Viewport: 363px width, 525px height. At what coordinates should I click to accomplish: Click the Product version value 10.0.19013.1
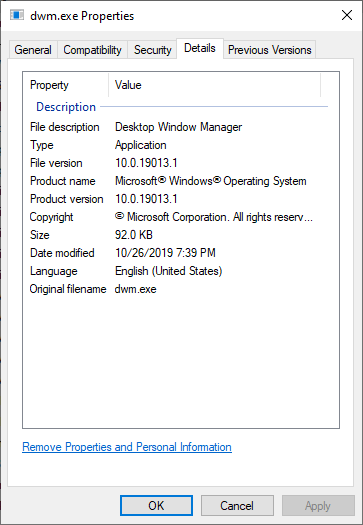(x=146, y=199)
